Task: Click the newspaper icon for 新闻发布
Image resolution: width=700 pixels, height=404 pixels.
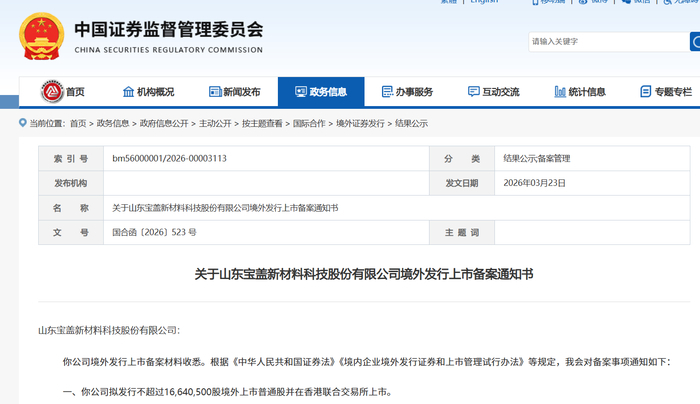Action: tap(215, 92)
